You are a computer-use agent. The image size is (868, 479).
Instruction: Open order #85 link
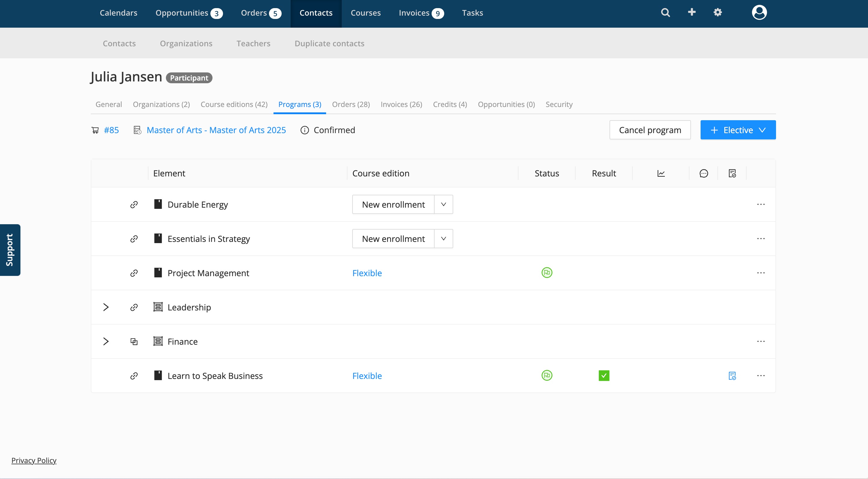(111, 130)
